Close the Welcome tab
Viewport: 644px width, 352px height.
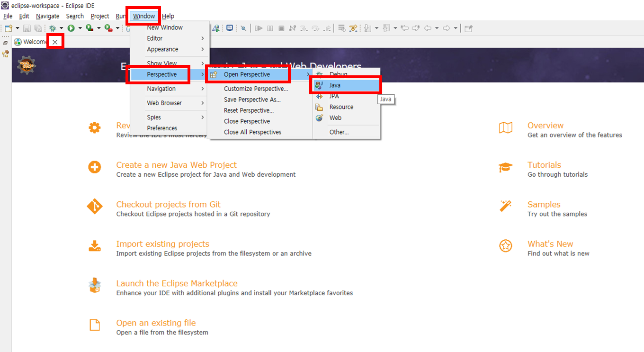coord(55,42)
